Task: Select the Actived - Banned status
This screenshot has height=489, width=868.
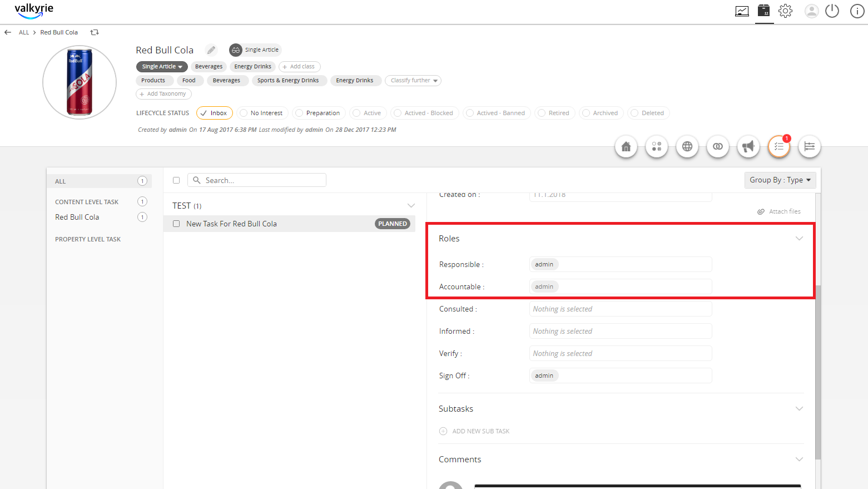Action: coord(497,113)
